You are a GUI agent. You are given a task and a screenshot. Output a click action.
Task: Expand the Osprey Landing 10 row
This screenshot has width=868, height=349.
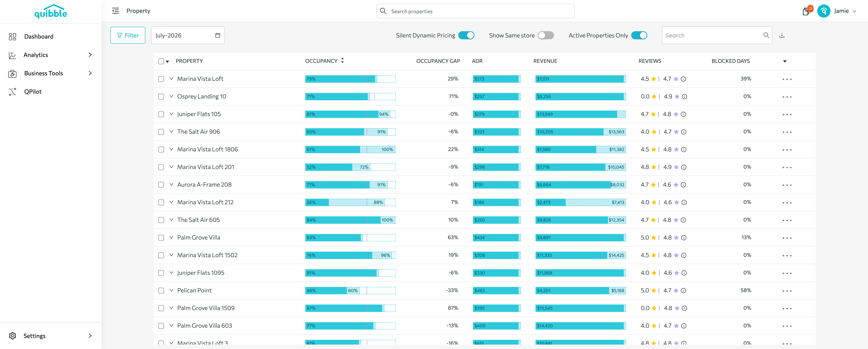[171, 96]
